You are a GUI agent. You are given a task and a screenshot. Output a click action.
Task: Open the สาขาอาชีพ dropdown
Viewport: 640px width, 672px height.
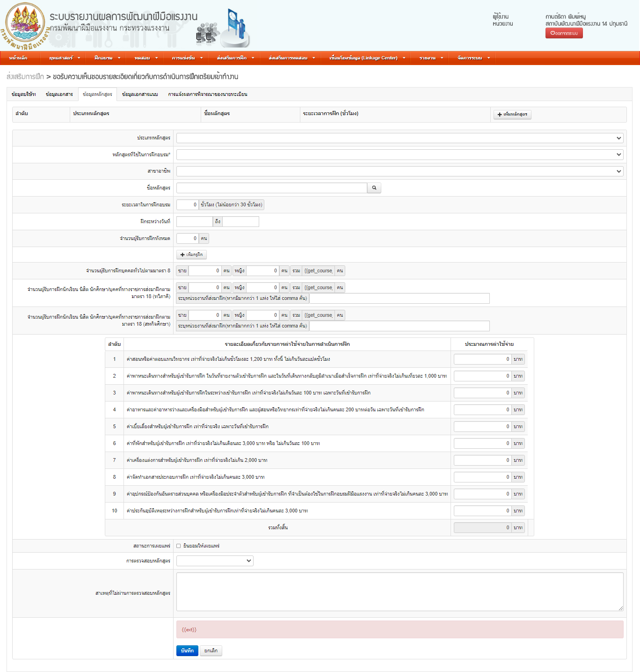click(400, 171)
